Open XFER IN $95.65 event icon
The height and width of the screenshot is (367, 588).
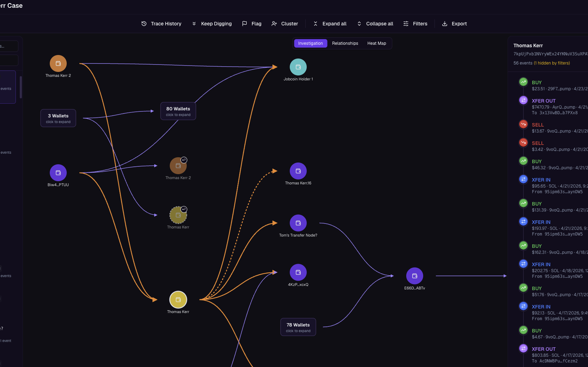(x=523, y=179)
